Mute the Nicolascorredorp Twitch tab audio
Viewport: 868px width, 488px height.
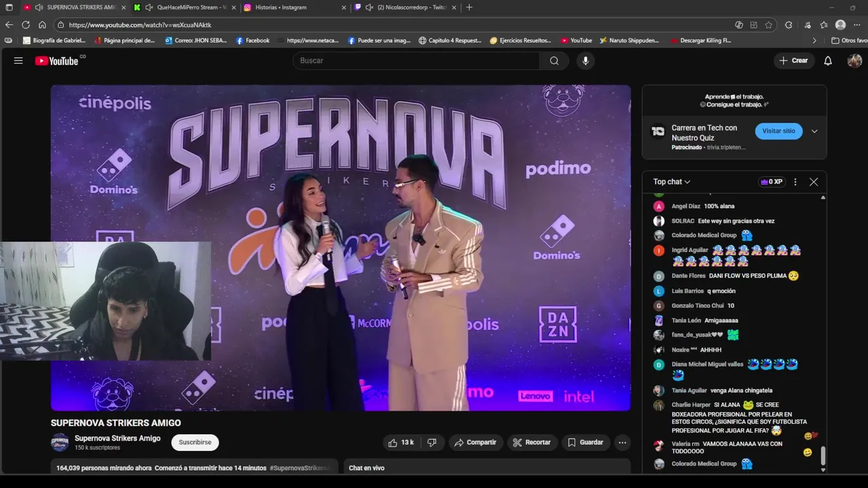point(369,7)
